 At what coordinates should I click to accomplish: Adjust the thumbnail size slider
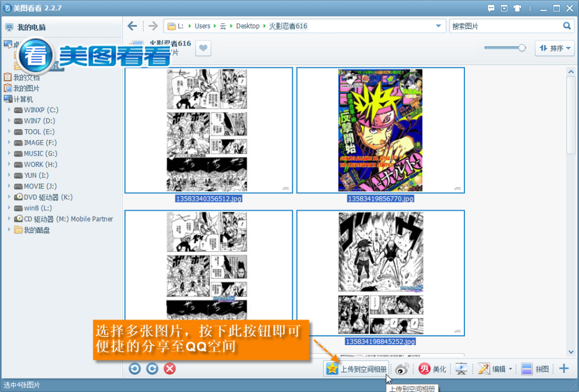point(522,47)
